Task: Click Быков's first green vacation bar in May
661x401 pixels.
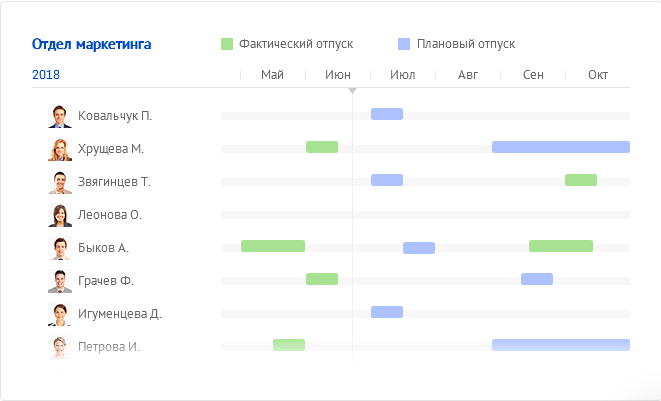Action: click(273, 246)
